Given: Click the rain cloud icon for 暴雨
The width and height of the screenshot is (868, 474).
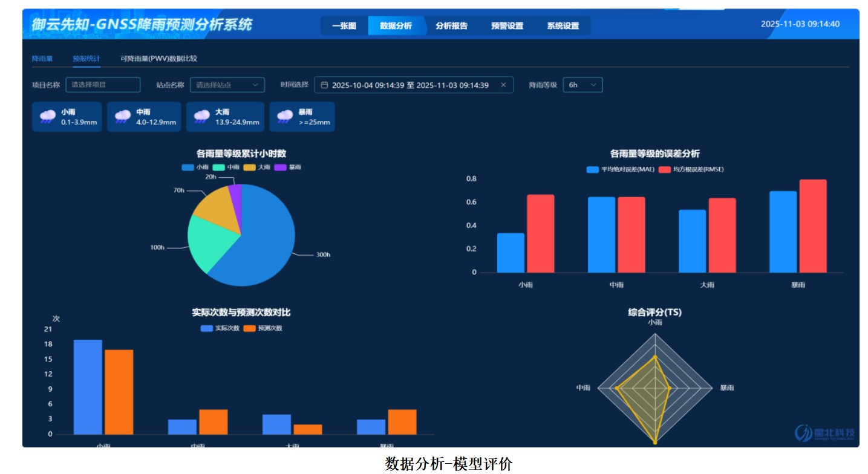Looking at the screenshot, I should 285,117.
